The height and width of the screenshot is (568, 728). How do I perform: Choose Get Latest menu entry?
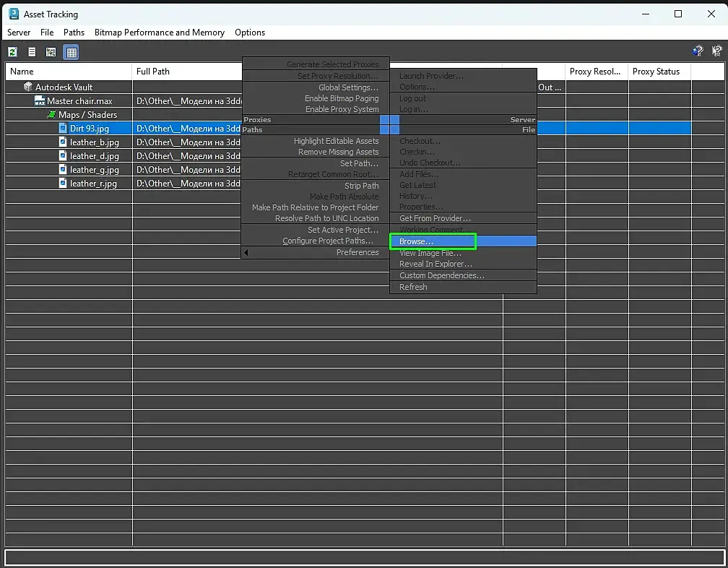(x=463, y=185)
